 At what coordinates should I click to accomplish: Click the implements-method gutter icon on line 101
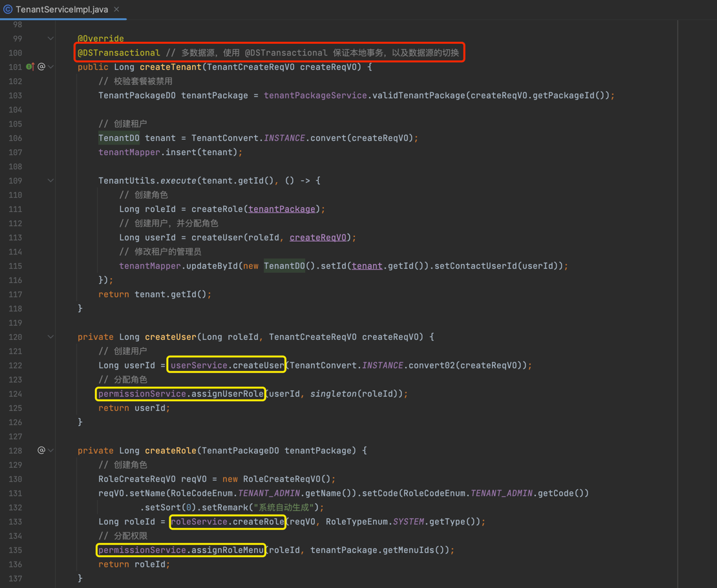[30, 67]
